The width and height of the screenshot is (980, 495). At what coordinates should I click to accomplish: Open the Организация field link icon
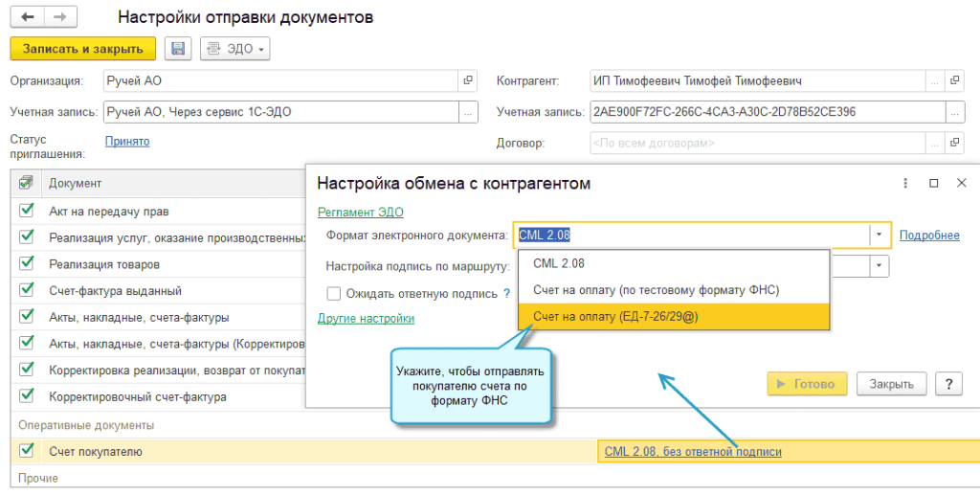(468, 81)
